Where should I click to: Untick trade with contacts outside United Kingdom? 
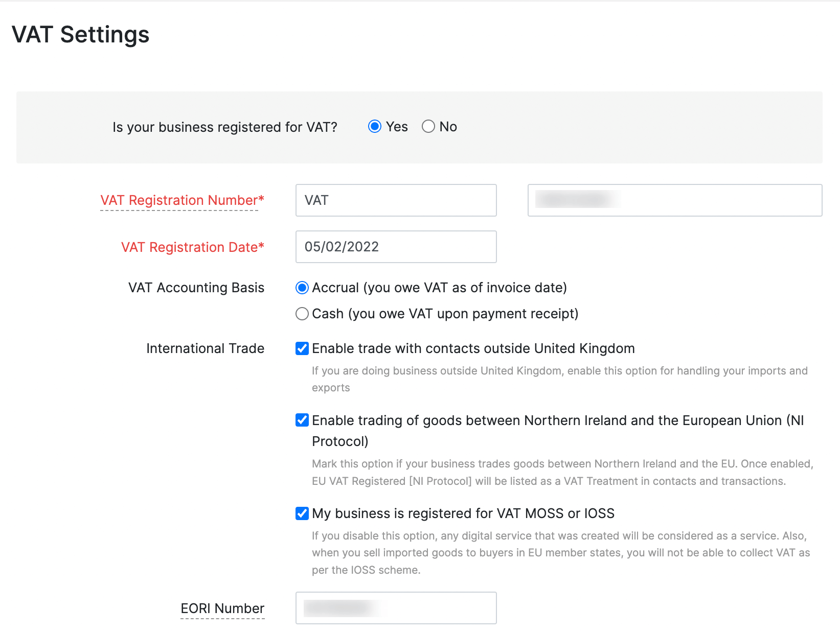click(302, 348)
